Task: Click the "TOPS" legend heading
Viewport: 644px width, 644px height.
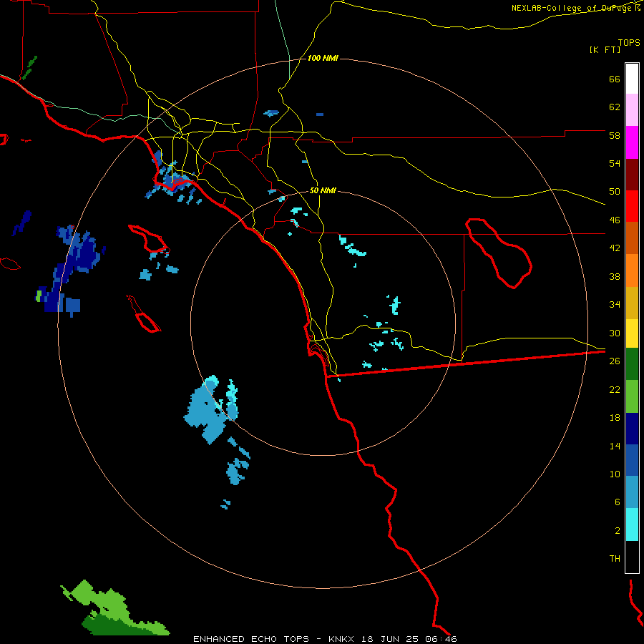Action: point(629,43)
